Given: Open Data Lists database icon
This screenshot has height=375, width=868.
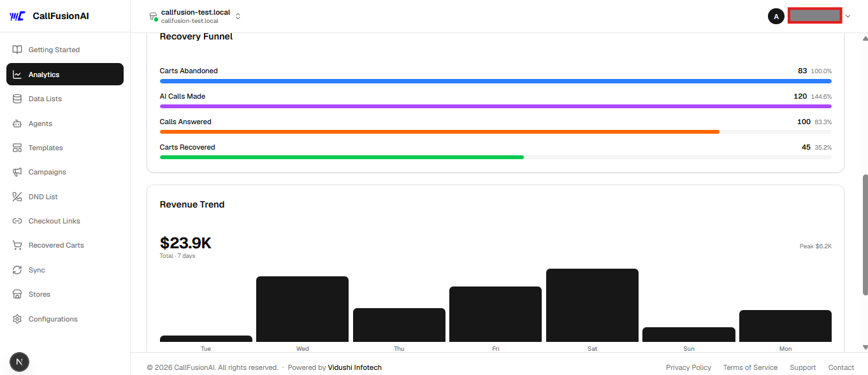Looking at the screenshot, I should [x=17, y=99].
